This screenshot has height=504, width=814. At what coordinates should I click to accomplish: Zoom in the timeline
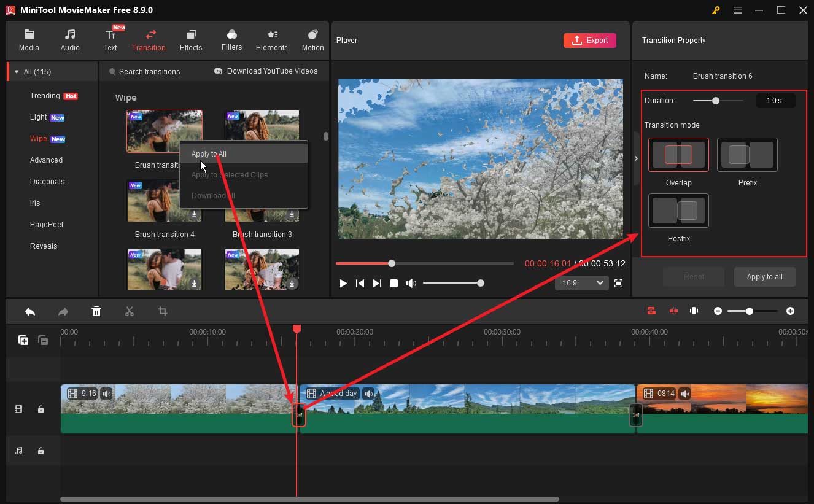click(x=790, y=311)
